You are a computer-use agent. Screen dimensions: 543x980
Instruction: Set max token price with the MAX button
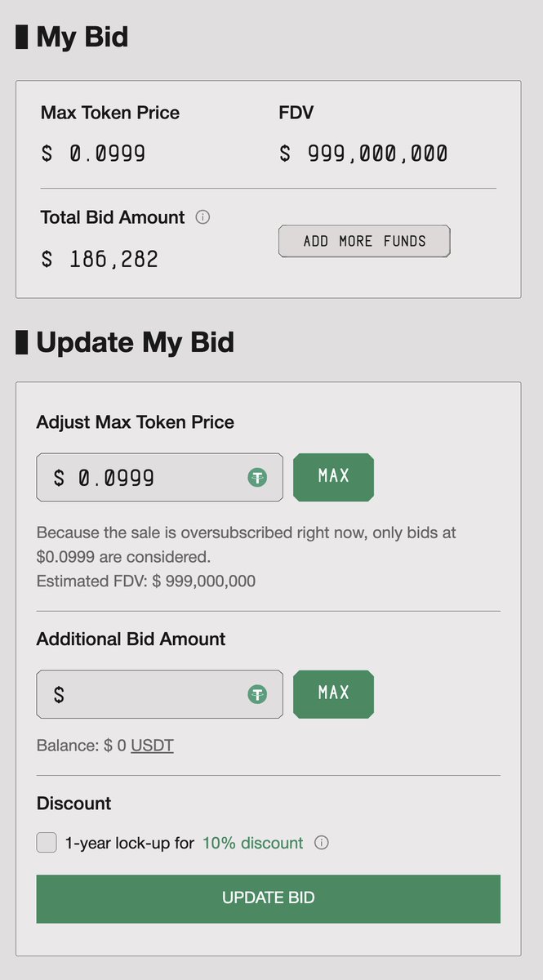coord(334,477)
